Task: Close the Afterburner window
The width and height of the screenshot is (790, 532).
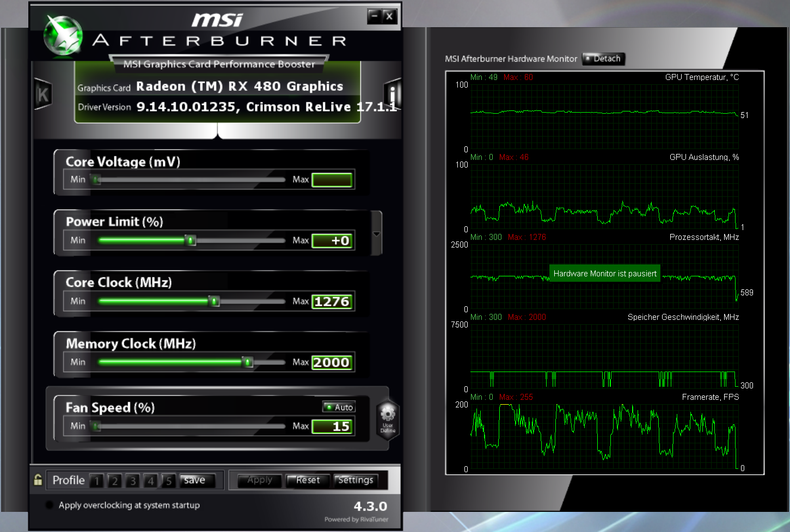Action: click(x=389, y=16)
